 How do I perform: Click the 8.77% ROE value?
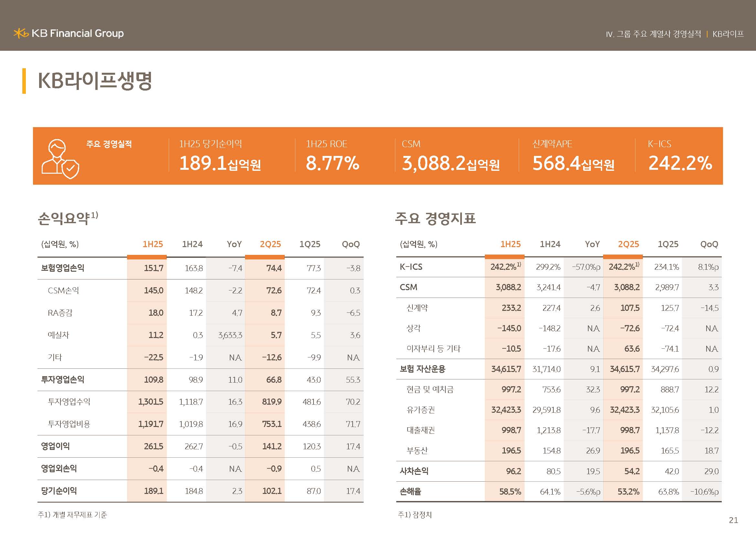click(332, 163)
